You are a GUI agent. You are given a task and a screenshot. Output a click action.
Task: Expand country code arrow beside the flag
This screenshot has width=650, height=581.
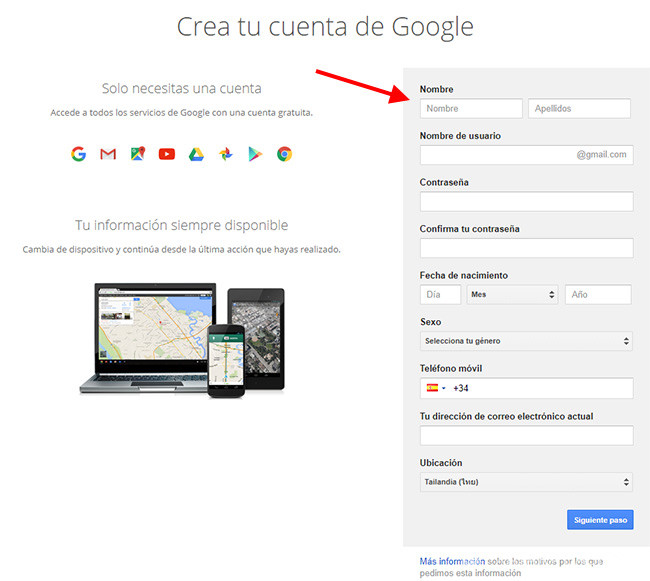[444, 388]
